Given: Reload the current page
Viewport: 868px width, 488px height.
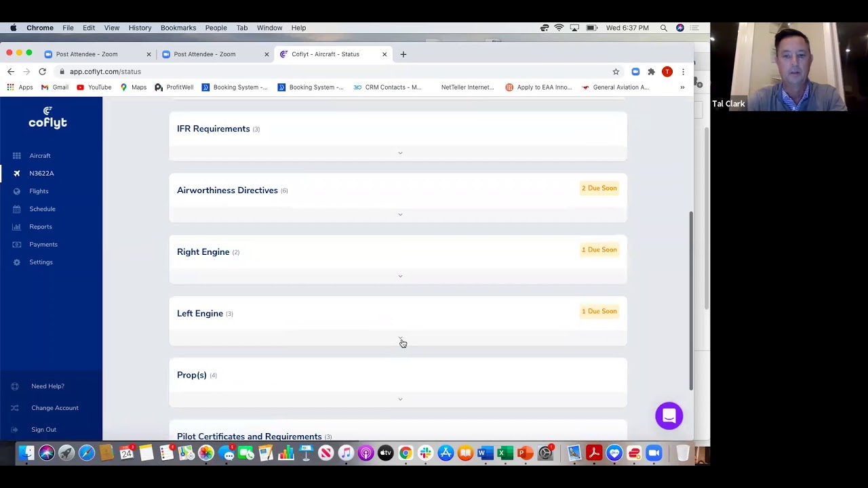Looking at the screenshot, I should (42, 72).
